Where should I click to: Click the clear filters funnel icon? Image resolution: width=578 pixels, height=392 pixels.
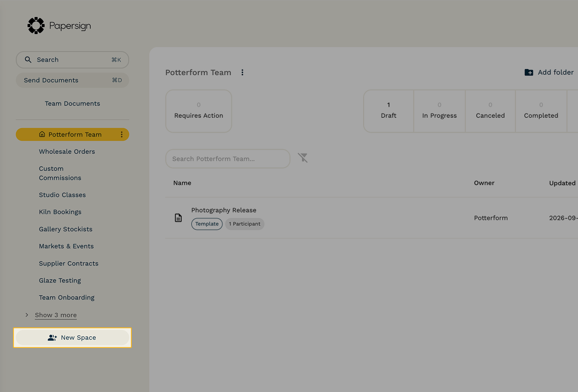[x=303, y=158]
